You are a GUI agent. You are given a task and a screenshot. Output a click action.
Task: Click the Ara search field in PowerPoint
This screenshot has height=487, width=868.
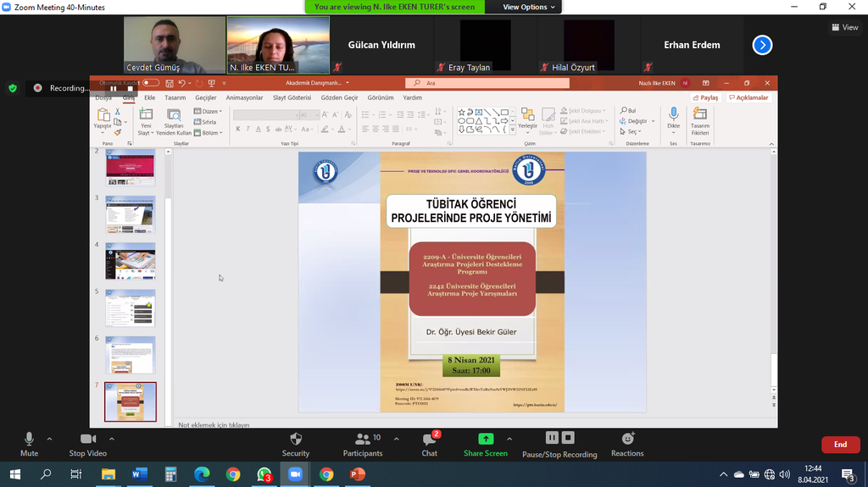(487, 83)
